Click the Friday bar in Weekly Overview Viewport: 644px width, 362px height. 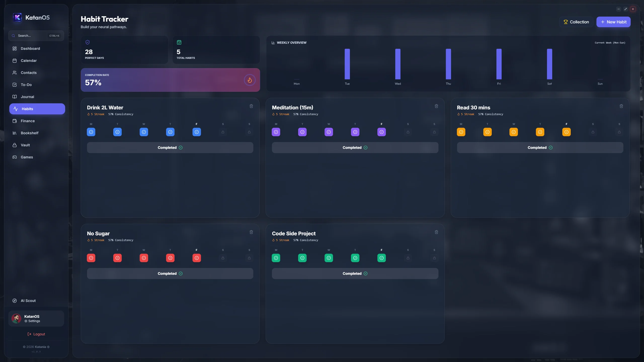pyautogui.click(x=499, y=64)
